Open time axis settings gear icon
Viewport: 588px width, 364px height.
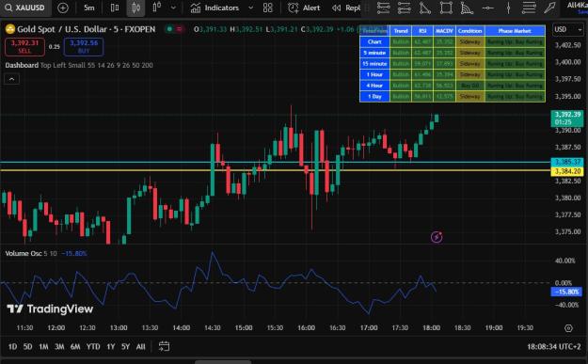point(568,328)
